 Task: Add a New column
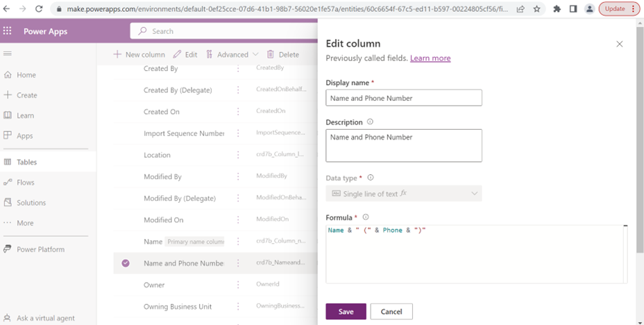click(139, 55)
